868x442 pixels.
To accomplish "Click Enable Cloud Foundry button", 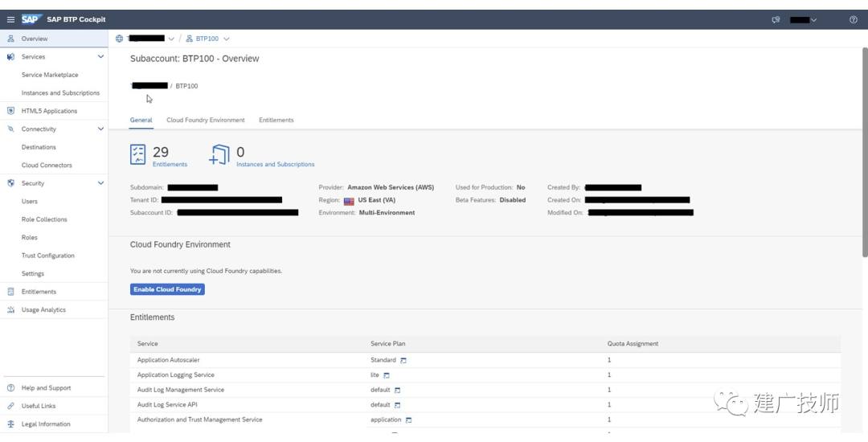I will tap(167, 289).
